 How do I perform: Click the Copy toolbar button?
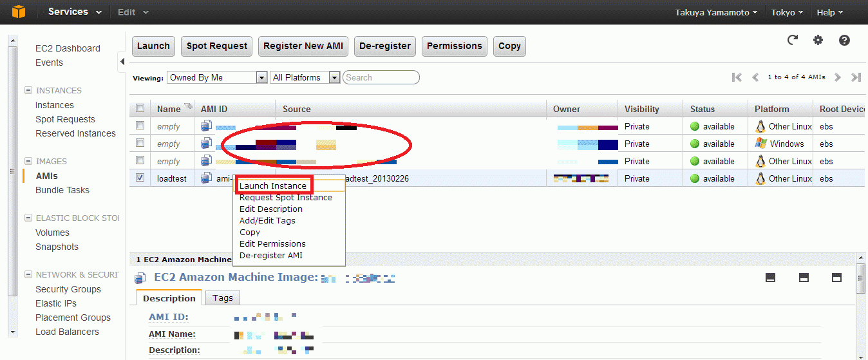pyautogui.click(x=509, y=46)
